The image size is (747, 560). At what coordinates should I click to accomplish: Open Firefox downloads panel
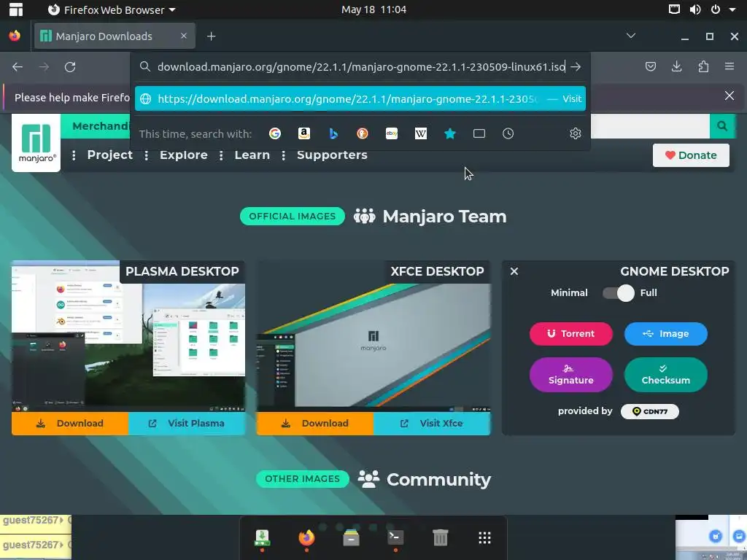point(676,66)
